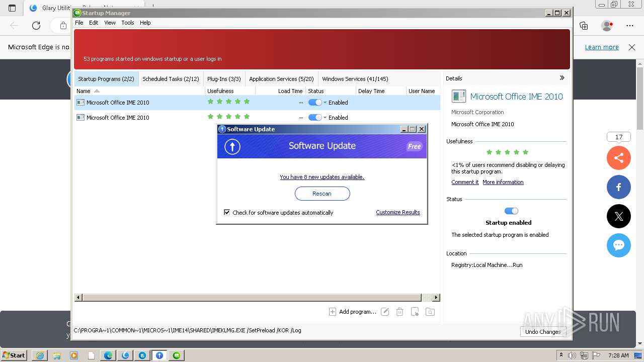Click the More information link
Image resolution: width=644 pixels, height=362 pixels.
[x=503, y=182]
